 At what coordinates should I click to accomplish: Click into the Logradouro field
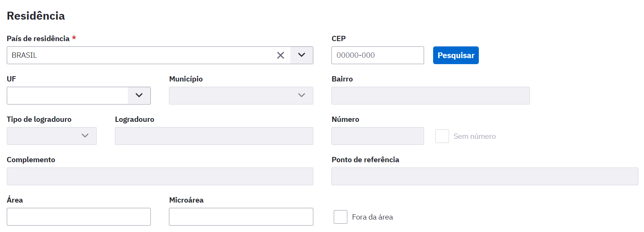(214, 136)
